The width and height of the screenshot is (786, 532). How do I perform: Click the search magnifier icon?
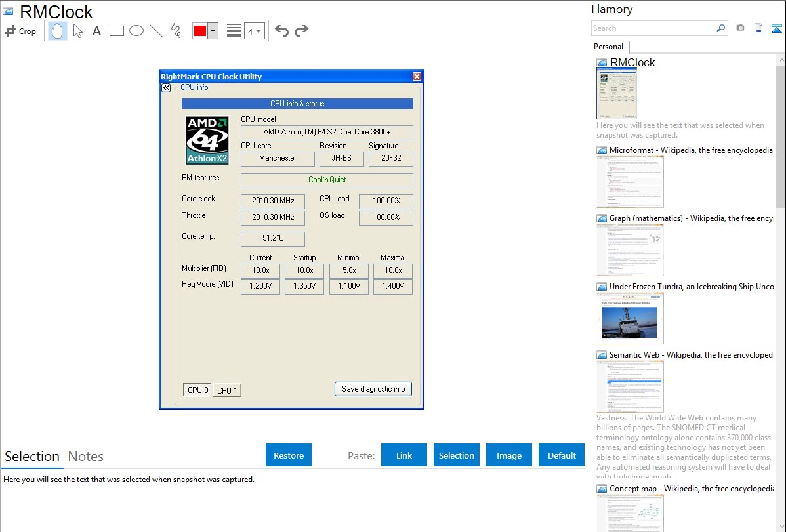coord(721,28)
